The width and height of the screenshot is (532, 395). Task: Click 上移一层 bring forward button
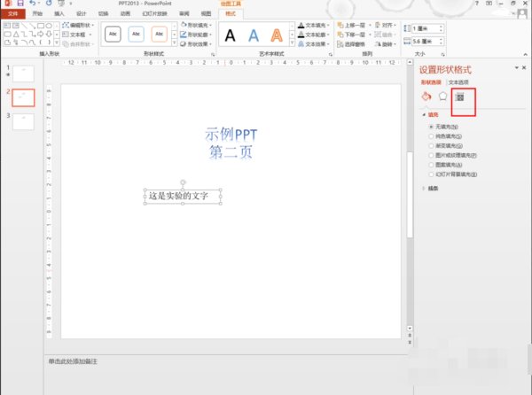pos(351,25)
